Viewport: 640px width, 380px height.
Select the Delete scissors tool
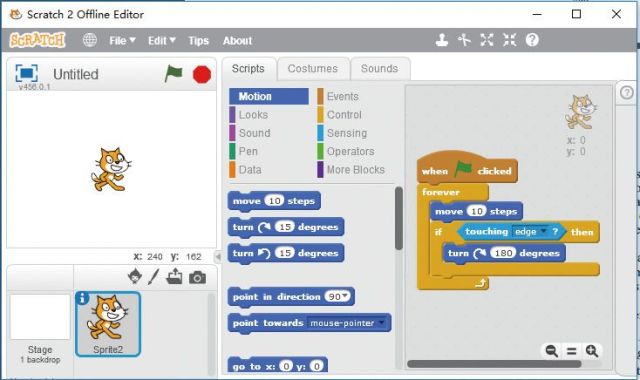click(x=464, y=40)
